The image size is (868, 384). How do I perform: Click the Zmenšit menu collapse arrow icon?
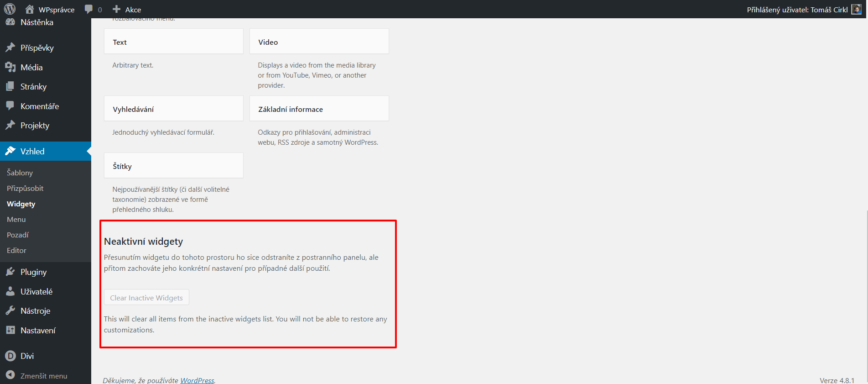[10, 375]
